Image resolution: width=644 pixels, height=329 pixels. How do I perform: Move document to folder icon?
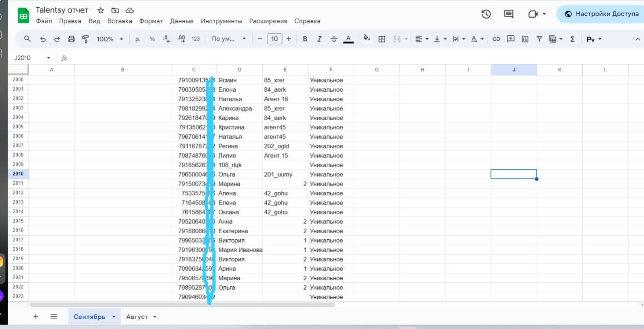click(x=115, y=10)
